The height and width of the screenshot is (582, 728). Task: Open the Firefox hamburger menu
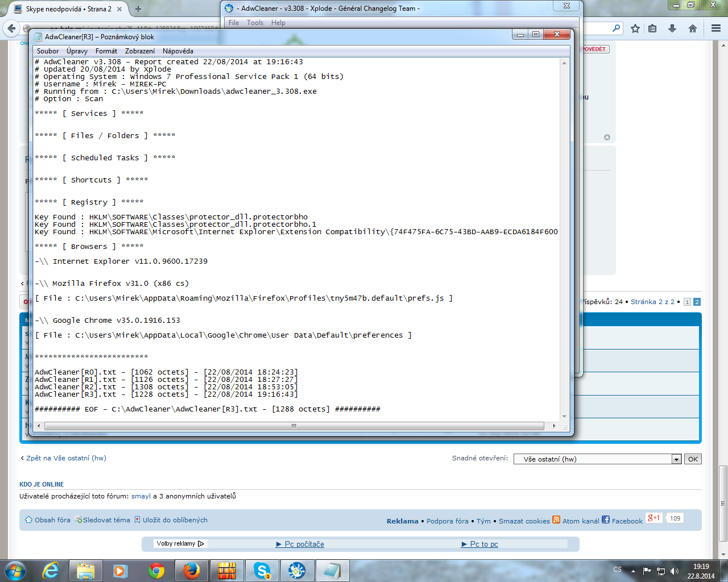pyautogui.click(x=716, y=28)
